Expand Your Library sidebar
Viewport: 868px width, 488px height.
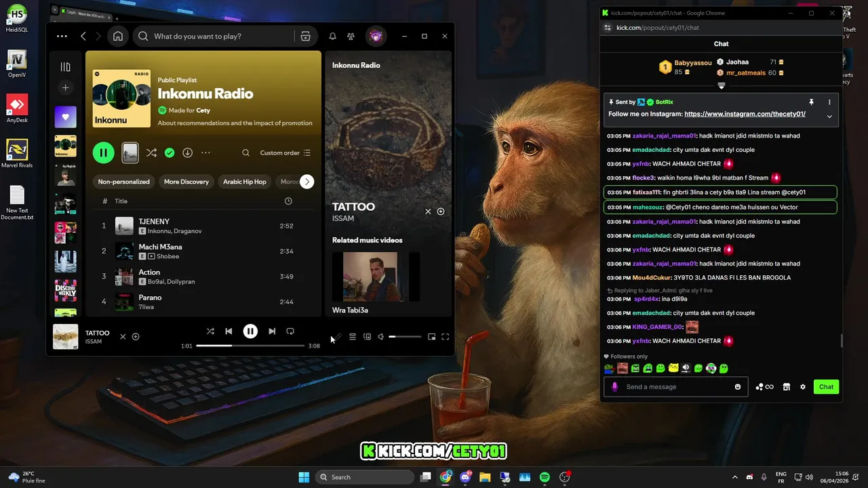65,66
